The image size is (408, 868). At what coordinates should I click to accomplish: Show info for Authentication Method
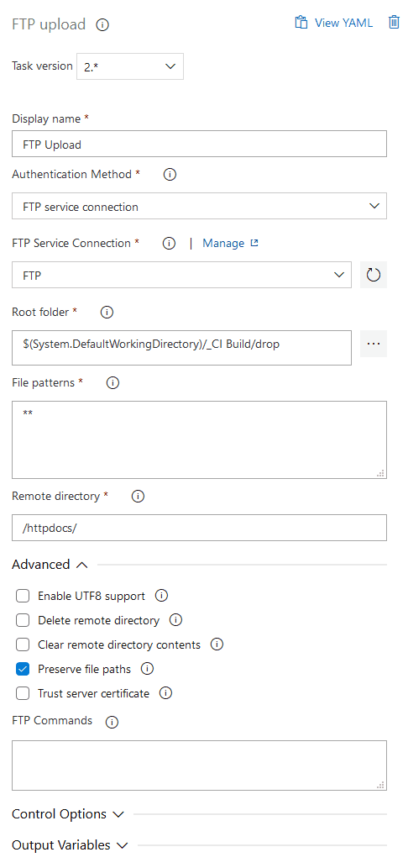tap(170, 175)
